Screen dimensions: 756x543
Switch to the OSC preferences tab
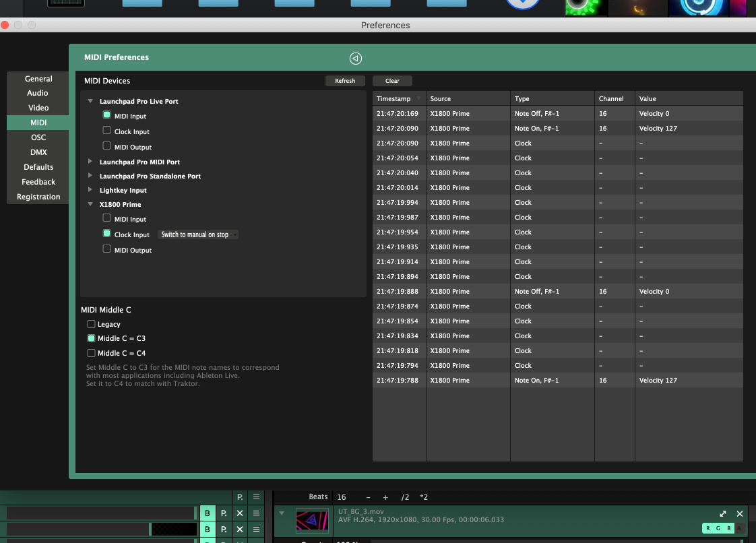coord(38,137)
